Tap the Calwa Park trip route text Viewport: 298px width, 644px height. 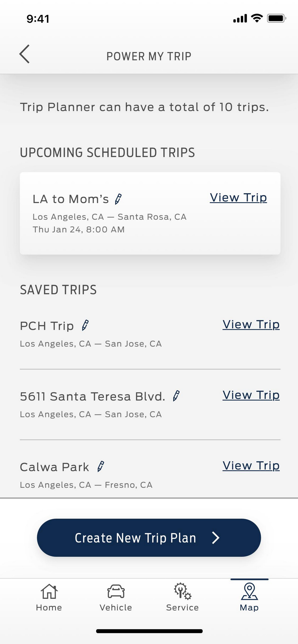point(86,485)
